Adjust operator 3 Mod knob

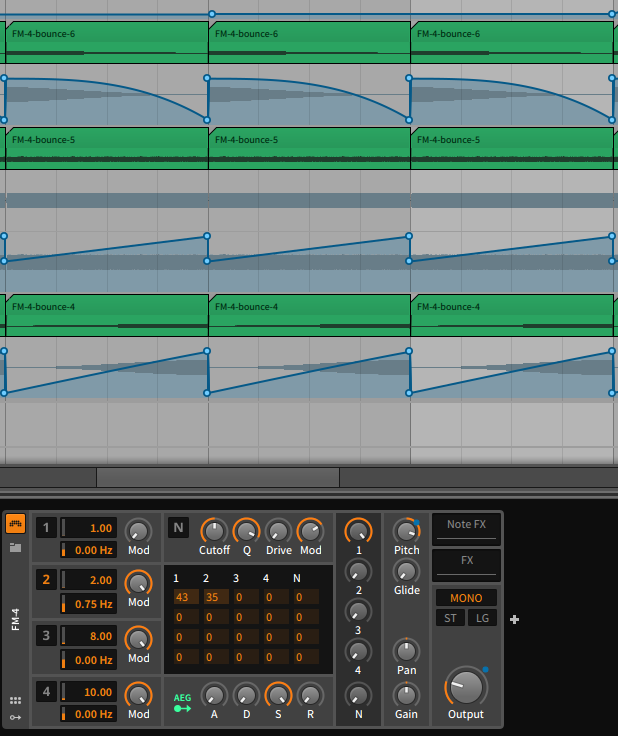[x=138, y=640]
